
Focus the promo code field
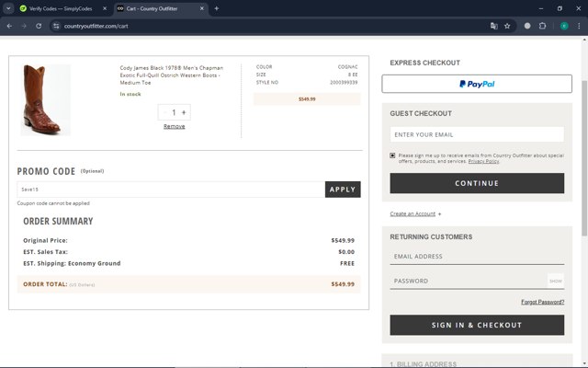(171, 190)
